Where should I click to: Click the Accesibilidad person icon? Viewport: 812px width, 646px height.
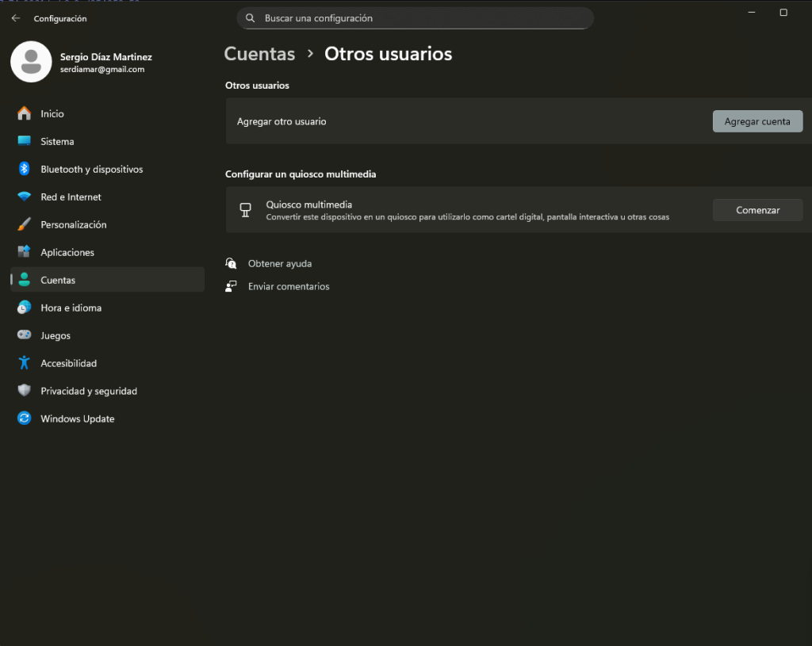point(25,363)
